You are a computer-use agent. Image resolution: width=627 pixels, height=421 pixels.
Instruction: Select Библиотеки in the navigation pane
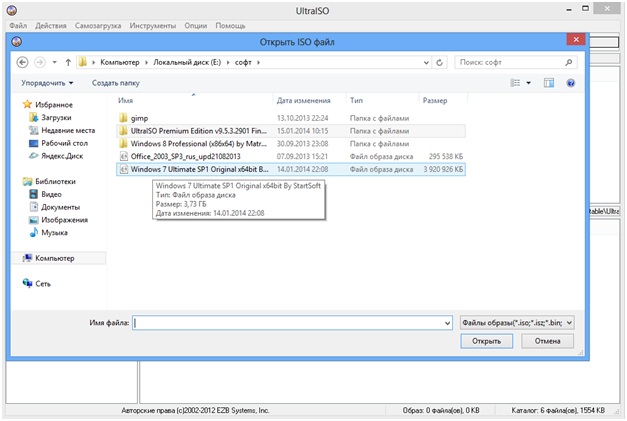[49, 182]
